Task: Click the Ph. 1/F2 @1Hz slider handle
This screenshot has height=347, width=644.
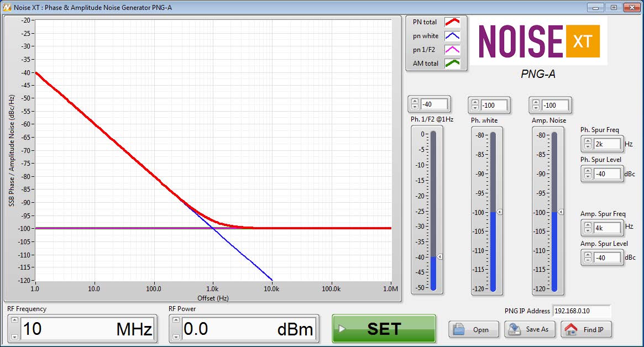Action: click(x=440, y=257)
